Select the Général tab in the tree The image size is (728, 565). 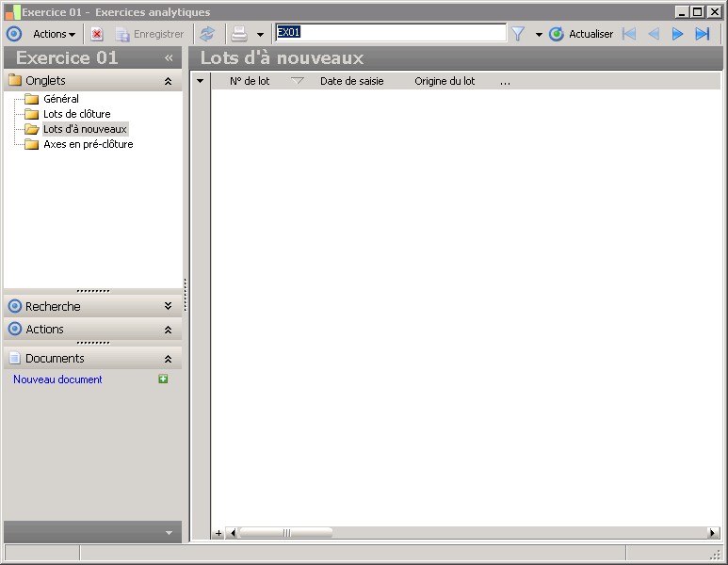pyautogui.click(x=61, y=99)
